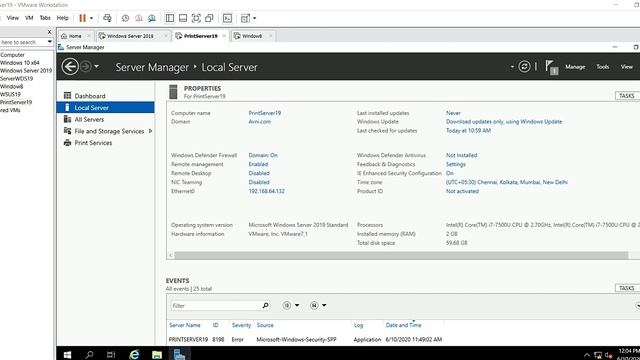The width and height of the screenshot is (640, 360).
Task: Select Windows 10 x64 in the library
Action: [x=20, y=63]
